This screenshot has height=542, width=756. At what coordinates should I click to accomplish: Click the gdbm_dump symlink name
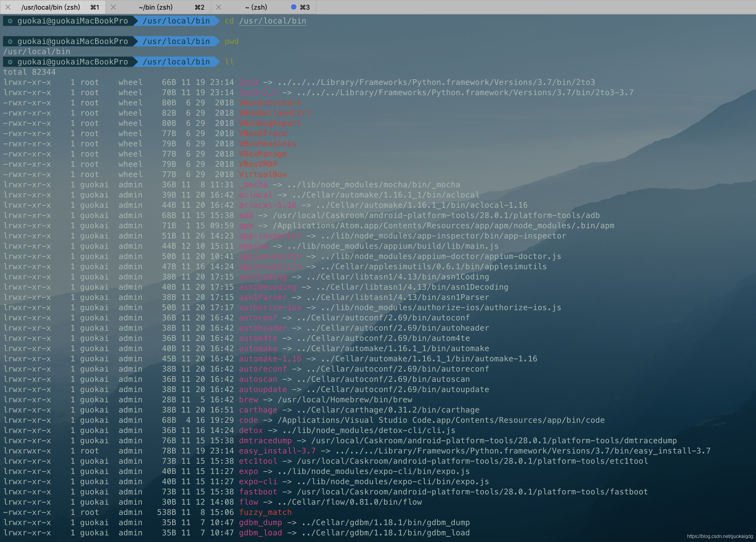click(260, 522)
